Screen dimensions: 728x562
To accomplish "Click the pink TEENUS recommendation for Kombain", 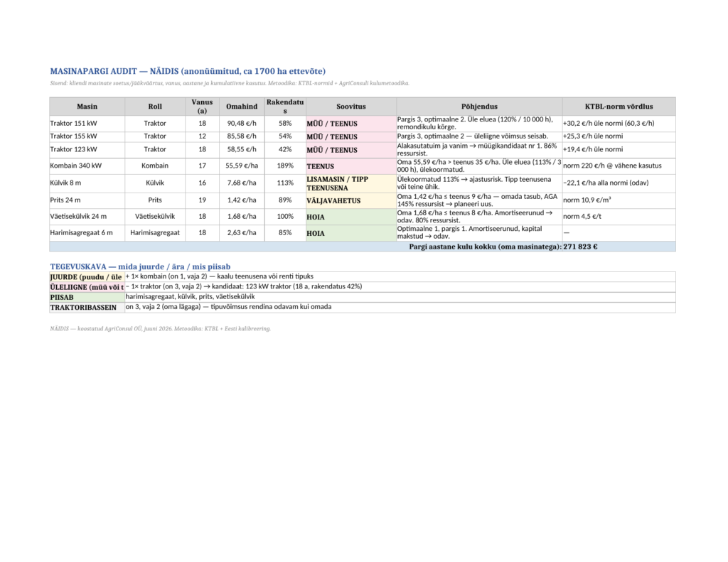I will point(351,166).
